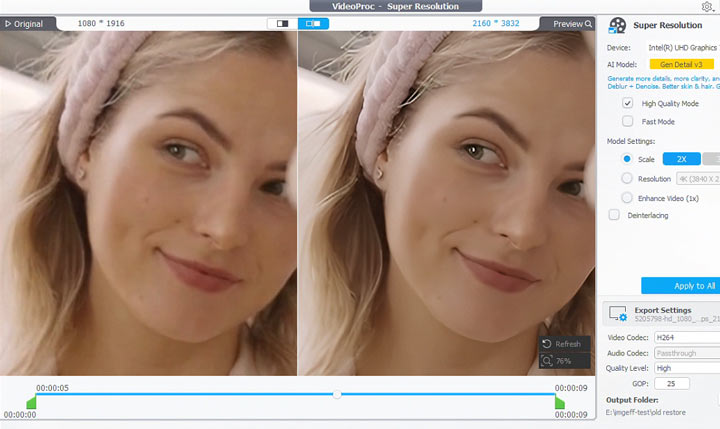Click the Original play icon
Image resolution: width=720 pixels, height=429 pixels.
(x=8, y=24)
